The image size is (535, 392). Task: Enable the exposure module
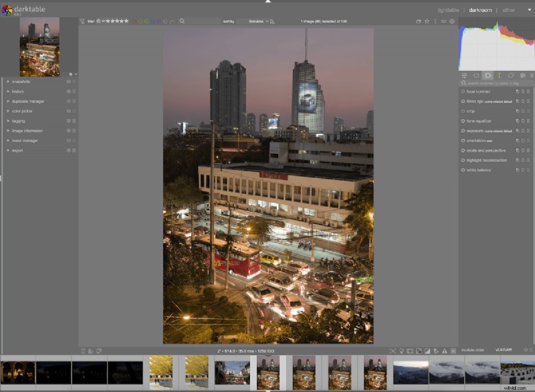(463, 131)
